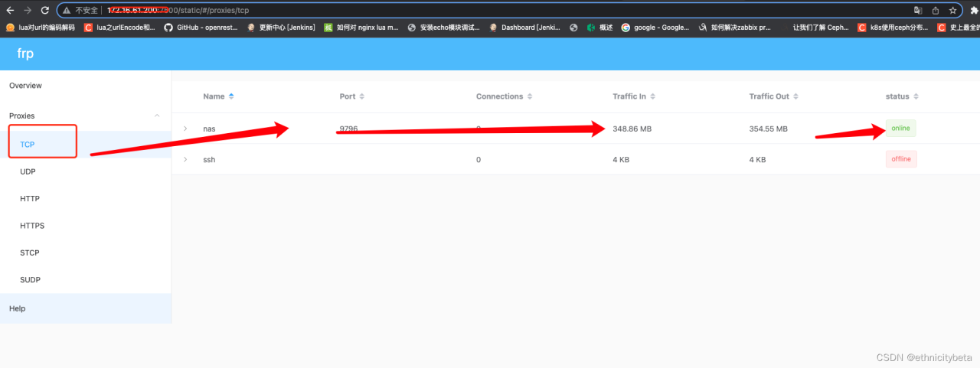
Task: Open the Overview menu item
Action: coord(86,86)
